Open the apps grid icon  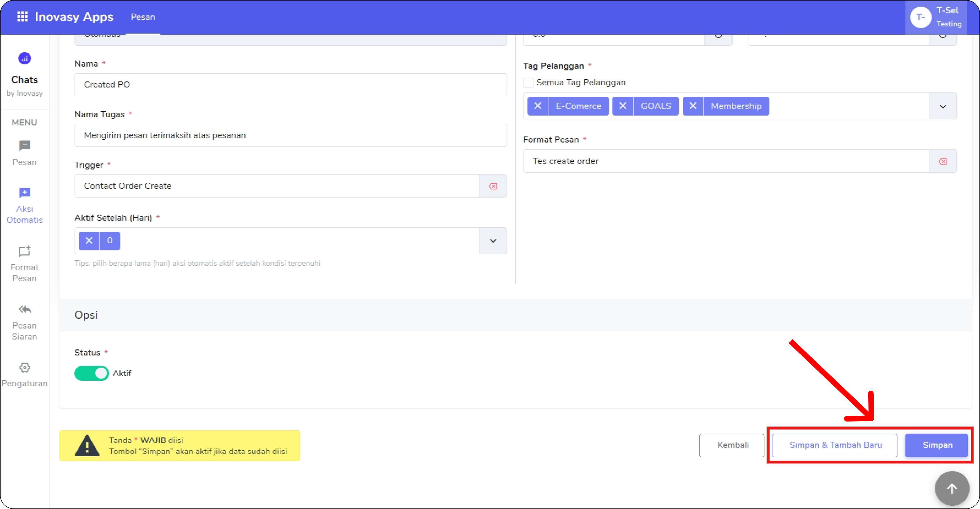click(23, 17)
